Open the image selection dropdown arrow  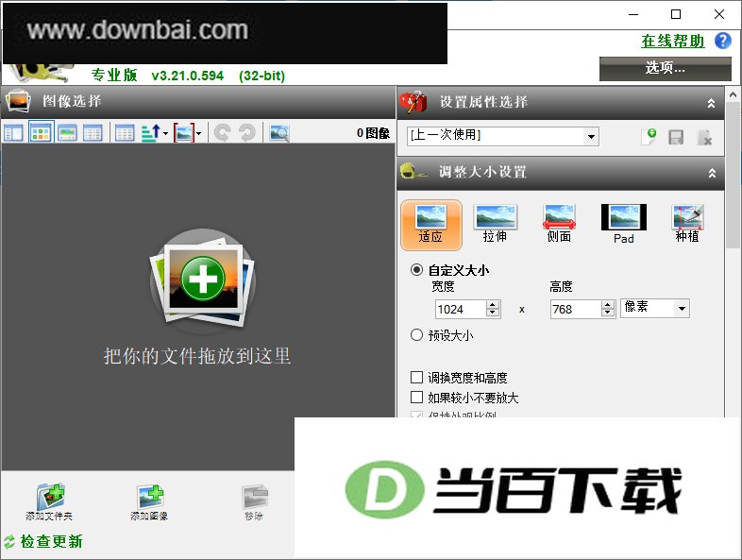click(199, 133)
